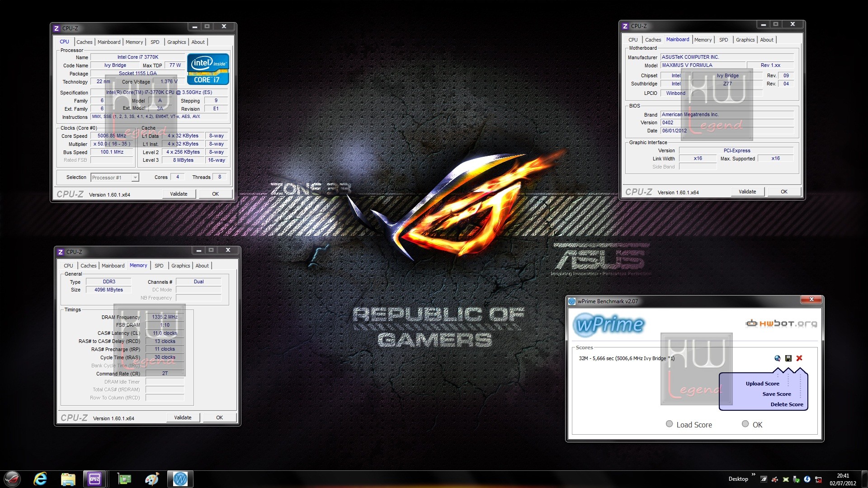Click the CPU-Z title icon in the Memory window

point(61,252)
